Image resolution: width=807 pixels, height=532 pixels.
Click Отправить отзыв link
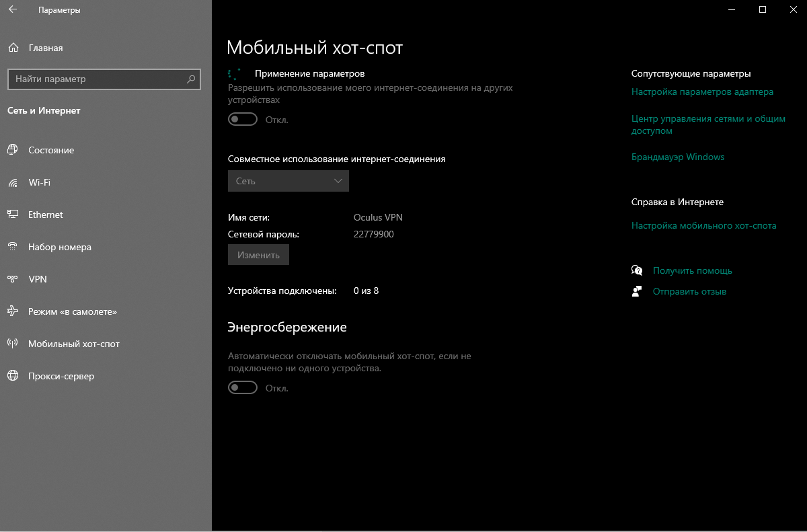tap(689, 291)
